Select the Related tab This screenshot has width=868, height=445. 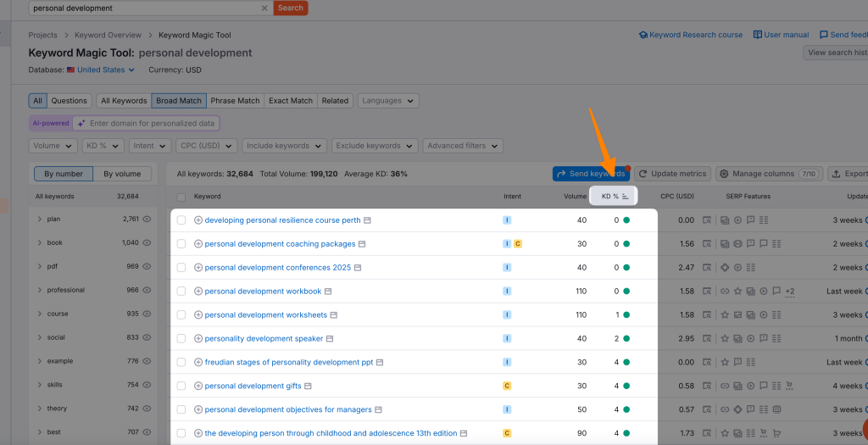tap(335, 101)
